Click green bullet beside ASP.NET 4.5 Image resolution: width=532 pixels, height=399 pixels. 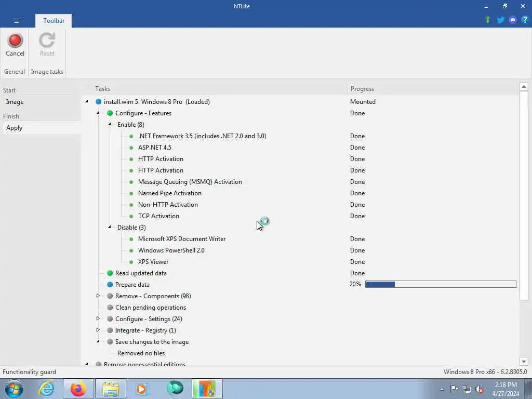pyautogui.click(x=131, y=148)
